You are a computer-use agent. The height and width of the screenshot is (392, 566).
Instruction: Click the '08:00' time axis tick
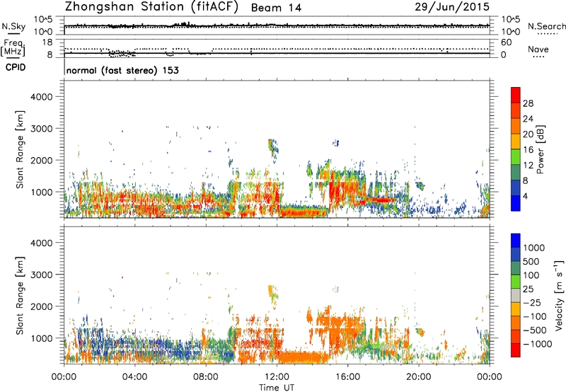[205, 377]
